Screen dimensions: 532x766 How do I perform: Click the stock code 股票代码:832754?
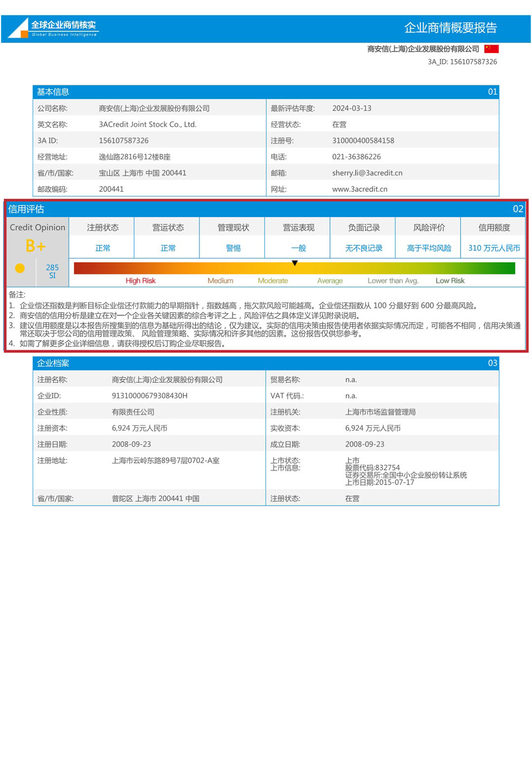[x=372, y=468]
